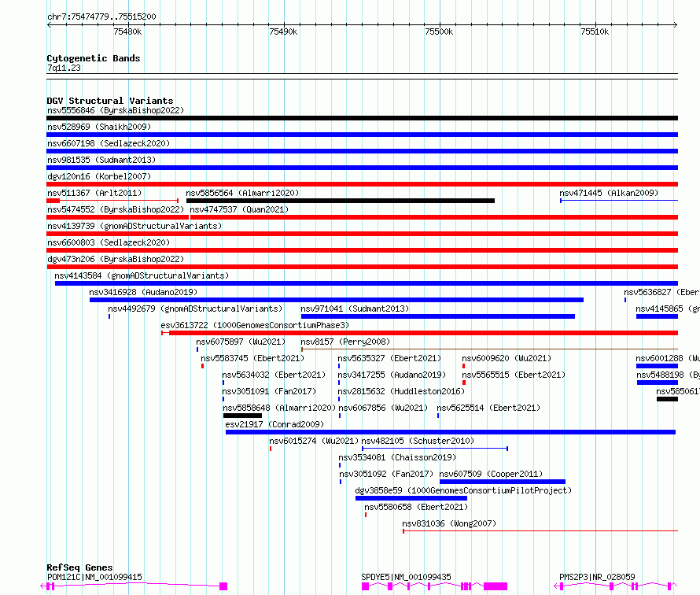This screenshot has height=595, width=700.
Task: Select nsv482105 (Schuster2010) label
Action: click(418, 441)
